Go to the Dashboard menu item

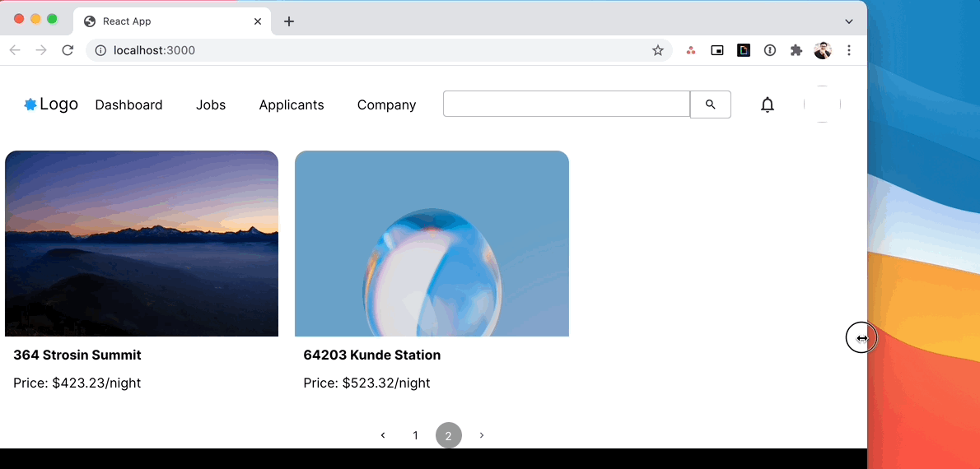tap(128, 105)
